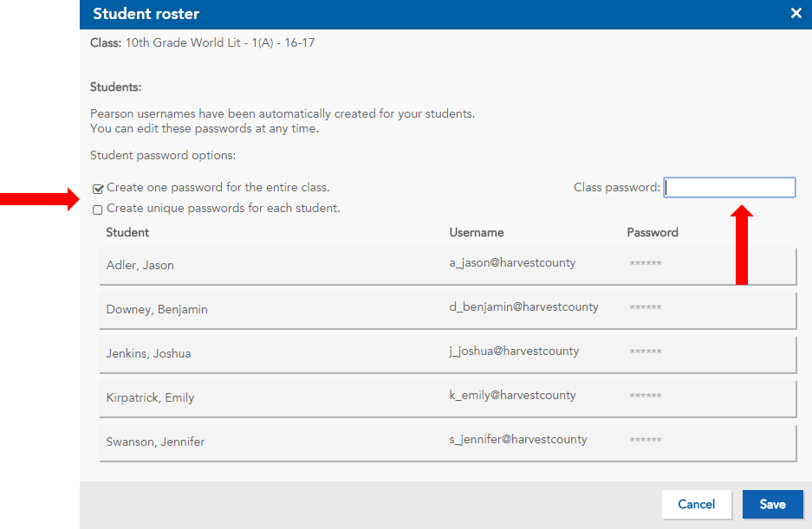Click the Class password input field
This screenshot has width=812, height=529.
click(729, 187)
